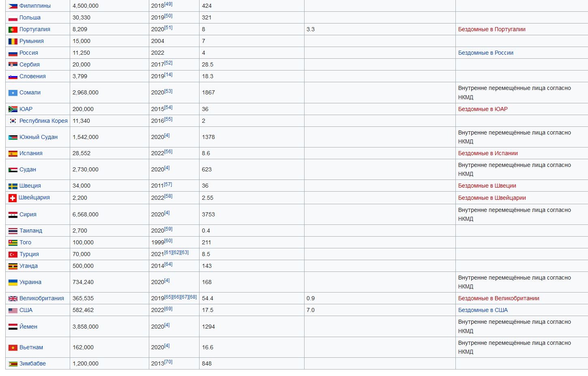Image resolution: width=588 pixels, height=376 pixels.
Task: Open the Вьетнам country link
Action: click(31, 347)
